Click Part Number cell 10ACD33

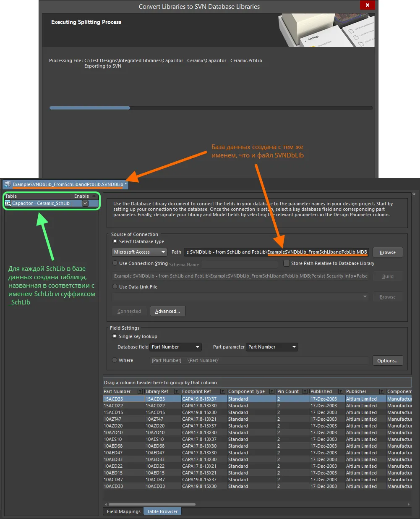(x=123, y=486)
